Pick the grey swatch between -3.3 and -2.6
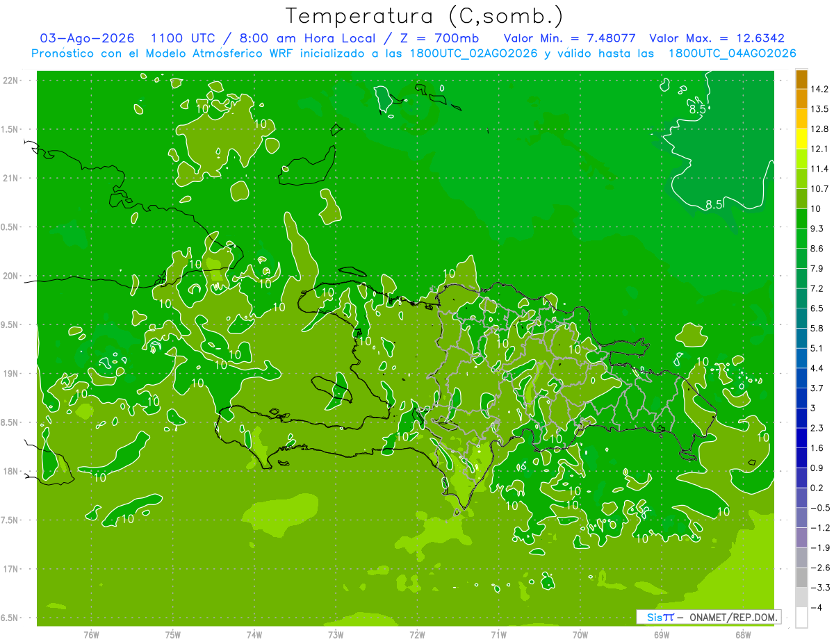 pos(801,577)
